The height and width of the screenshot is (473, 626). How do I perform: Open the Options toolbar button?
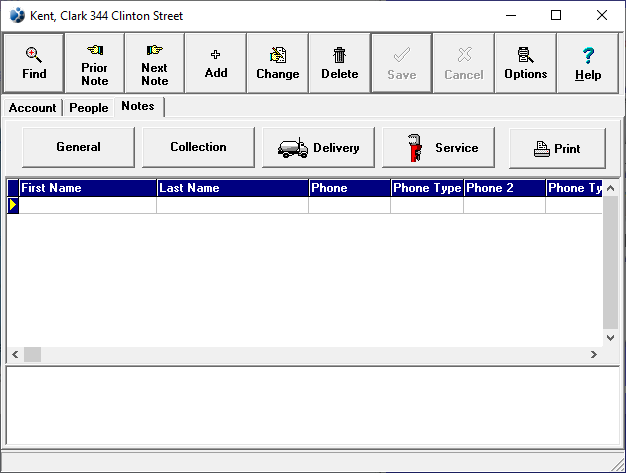click(525, 63)
